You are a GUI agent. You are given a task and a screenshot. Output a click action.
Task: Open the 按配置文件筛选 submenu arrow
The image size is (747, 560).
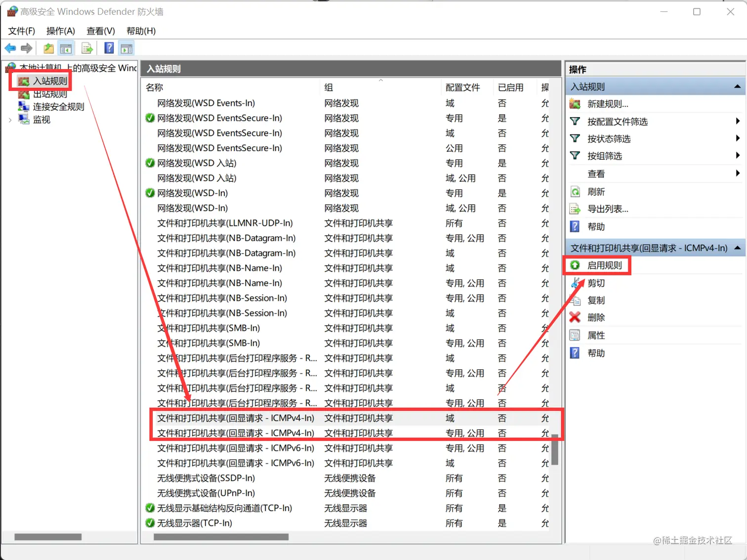[x=738, y=121]
